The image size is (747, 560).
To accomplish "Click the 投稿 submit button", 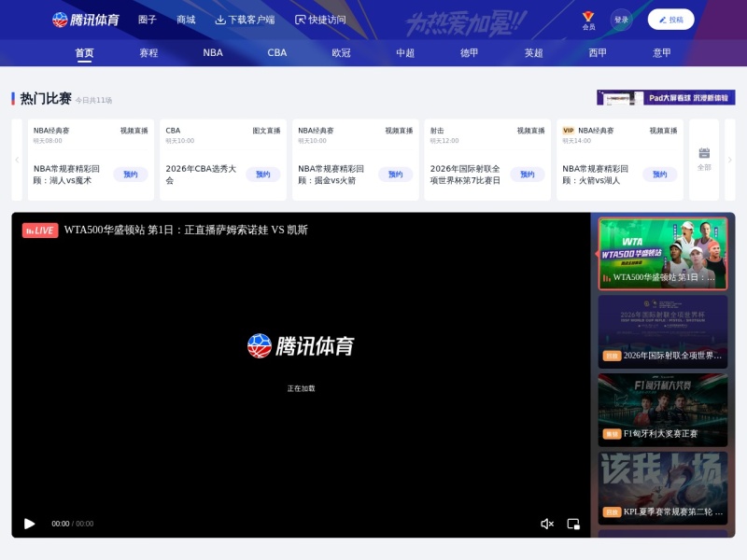I will click(670, 20).
